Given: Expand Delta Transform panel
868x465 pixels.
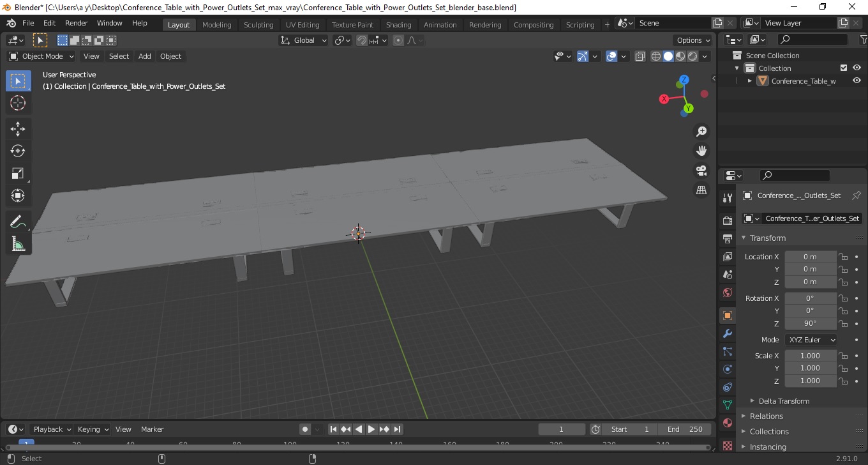Looking at the screenshot, I should [x=784, y=401].
